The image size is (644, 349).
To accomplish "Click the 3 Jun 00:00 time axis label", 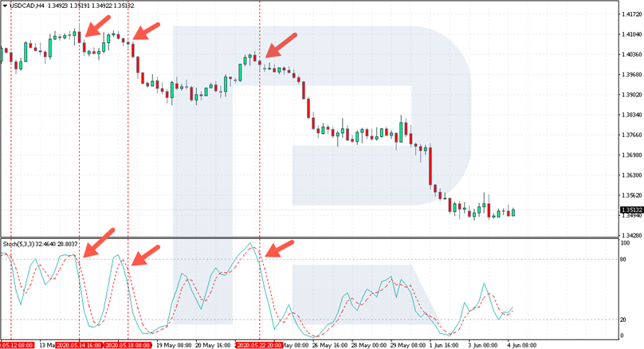I will 483,345.
